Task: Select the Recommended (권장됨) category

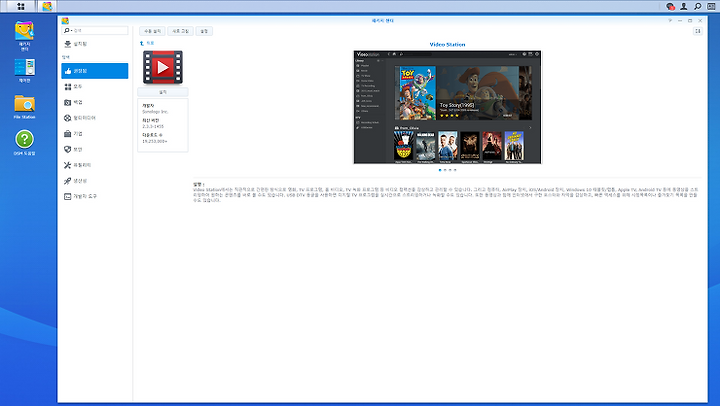Action: [x=95, y=71]
